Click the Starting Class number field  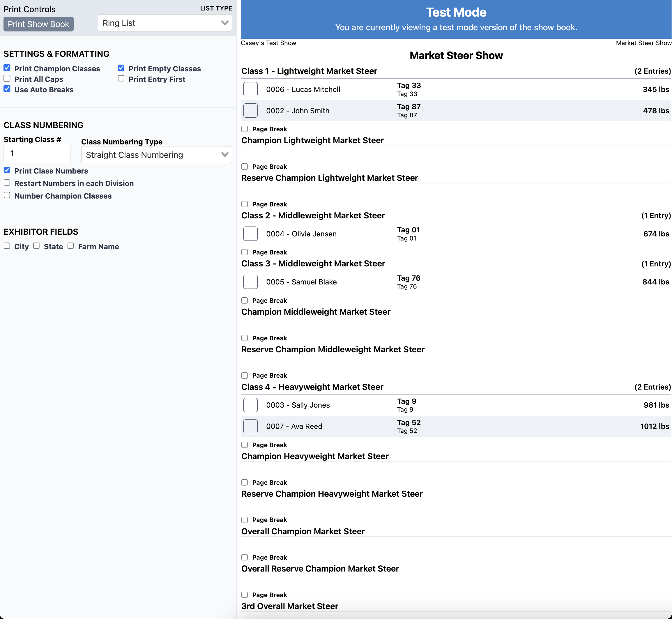click(37, 154)
